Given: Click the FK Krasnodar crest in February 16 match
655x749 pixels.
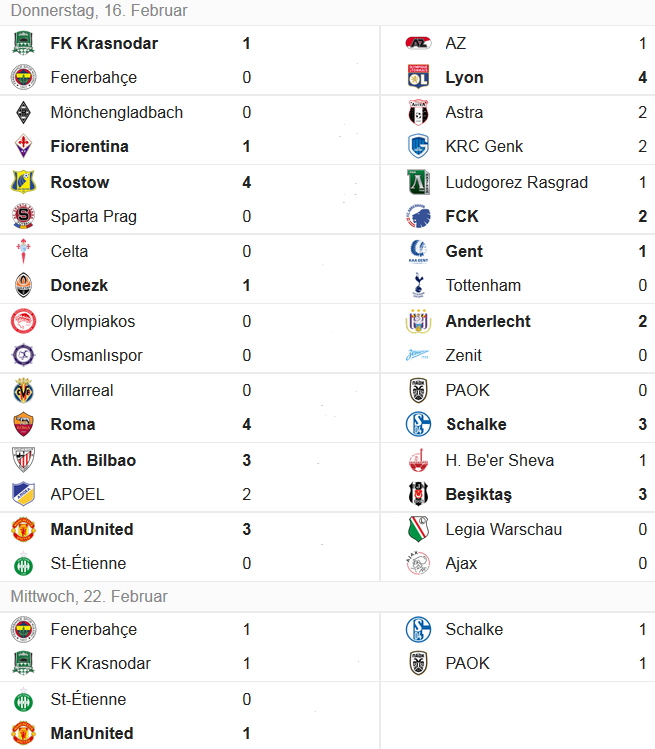Looking at the screenshot, I should [23, 43].
